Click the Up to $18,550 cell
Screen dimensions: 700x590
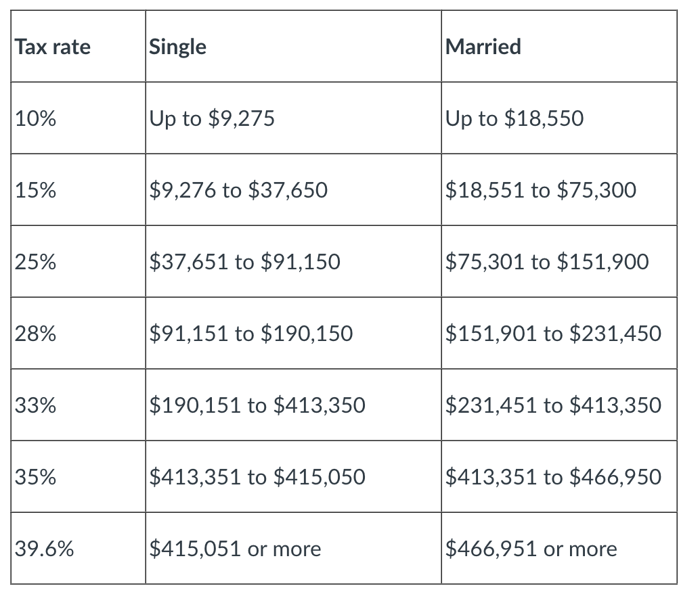[x=515, y=118]
